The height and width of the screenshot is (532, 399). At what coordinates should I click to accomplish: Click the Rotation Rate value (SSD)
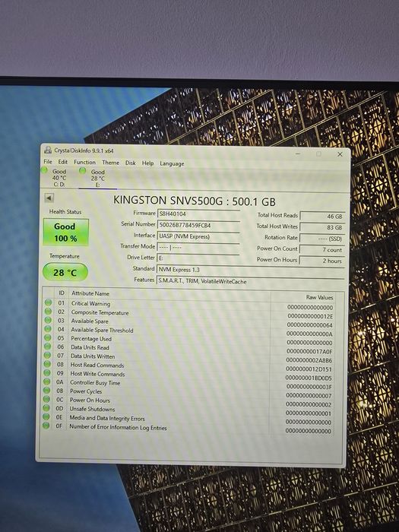point(323,239)
